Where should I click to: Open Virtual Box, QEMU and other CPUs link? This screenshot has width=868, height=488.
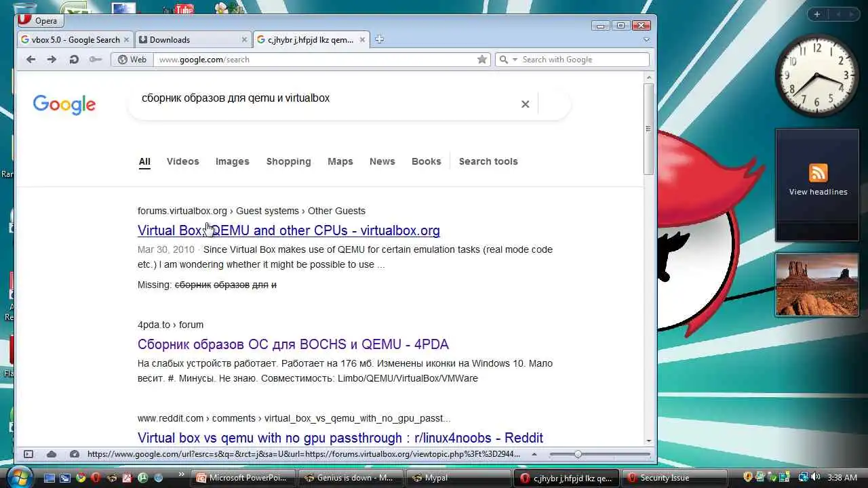[x=289, y=230]
